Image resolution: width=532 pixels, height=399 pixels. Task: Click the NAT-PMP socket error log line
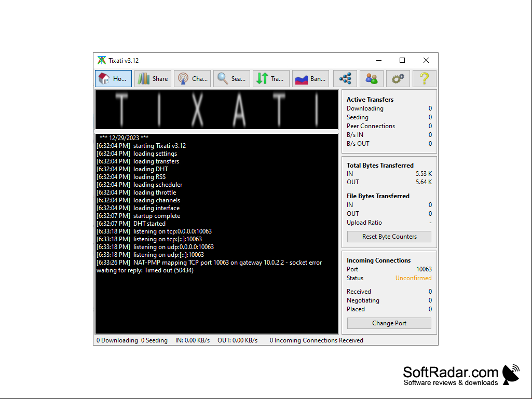coord(209,266)
